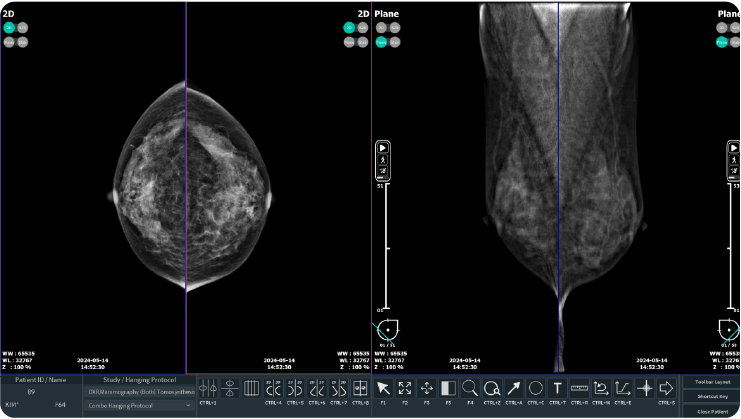Select the arrow annotation tool (CTRL+A)
Image resolution: width=741 pixels, height=419 pixels.
(513, 388)
